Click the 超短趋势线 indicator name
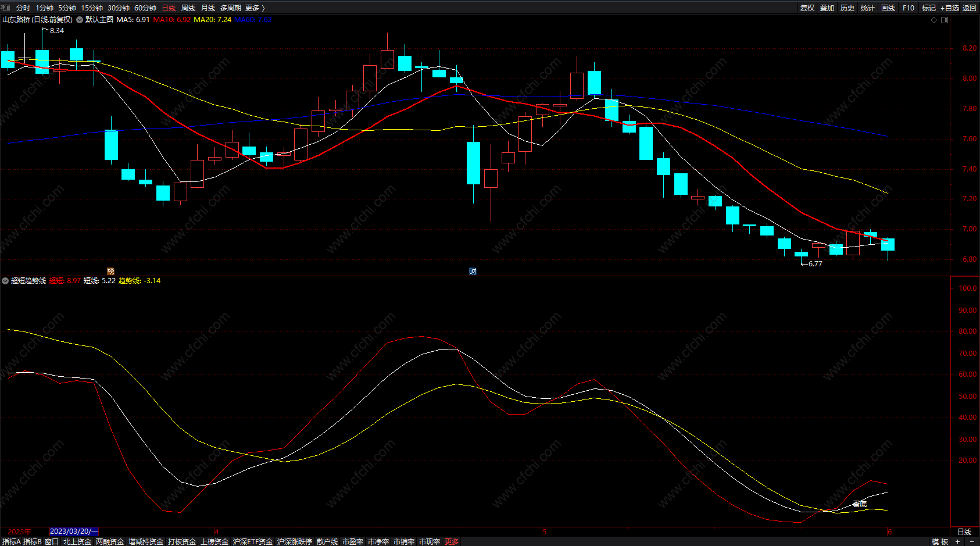Image resolution: width=980 pixels, height=546 pixels. [x=28, y=281]
